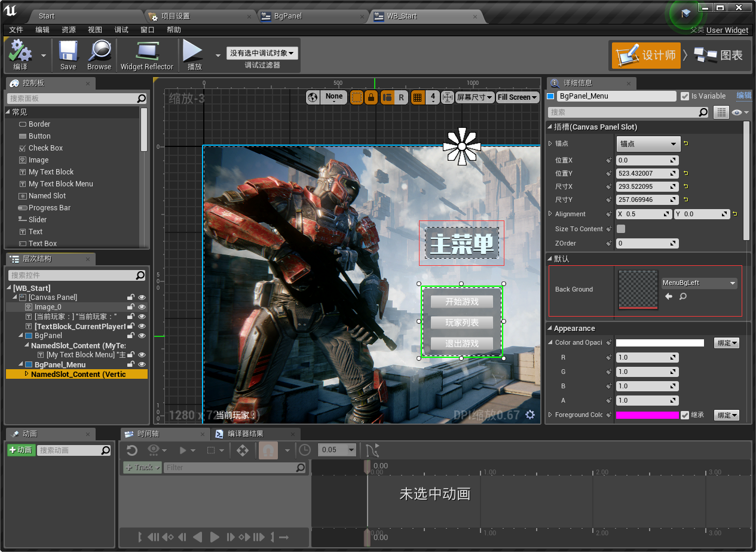The width and height of the screenshot is (756, 552).
Task: Expand the 锚点 anchors property row
Action: 550,143
